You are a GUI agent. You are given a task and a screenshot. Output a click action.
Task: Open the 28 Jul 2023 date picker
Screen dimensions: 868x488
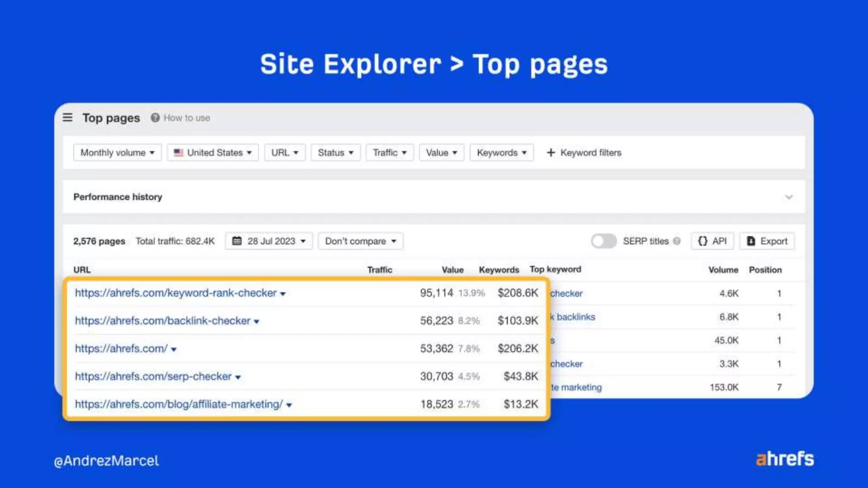(x=269, y=241)
